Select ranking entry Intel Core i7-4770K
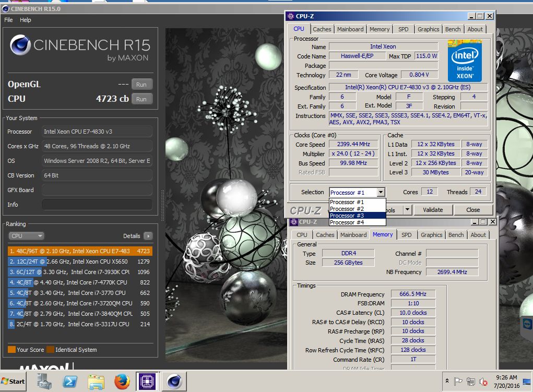This screenshot has width=533, height=392. click(x=80, y=282)
